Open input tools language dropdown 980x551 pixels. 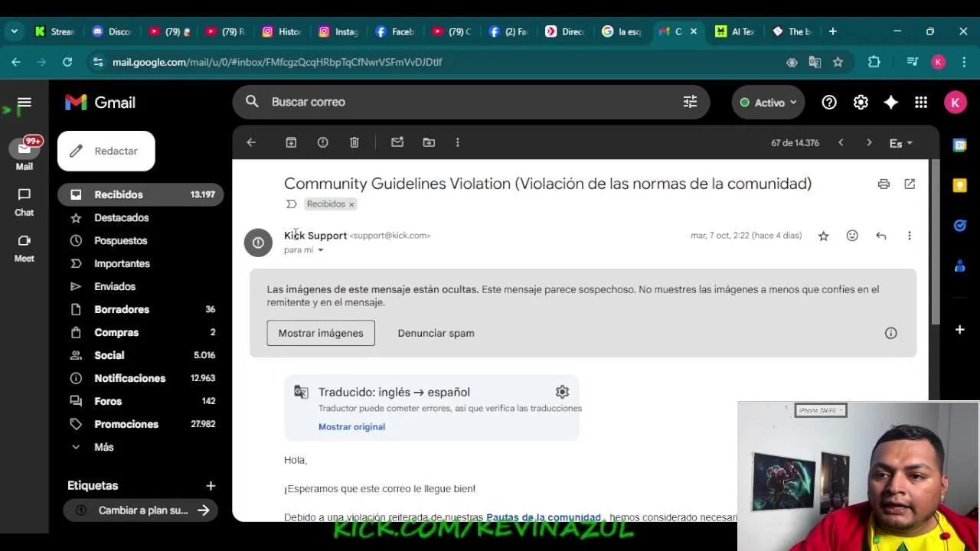coord(900,143)
